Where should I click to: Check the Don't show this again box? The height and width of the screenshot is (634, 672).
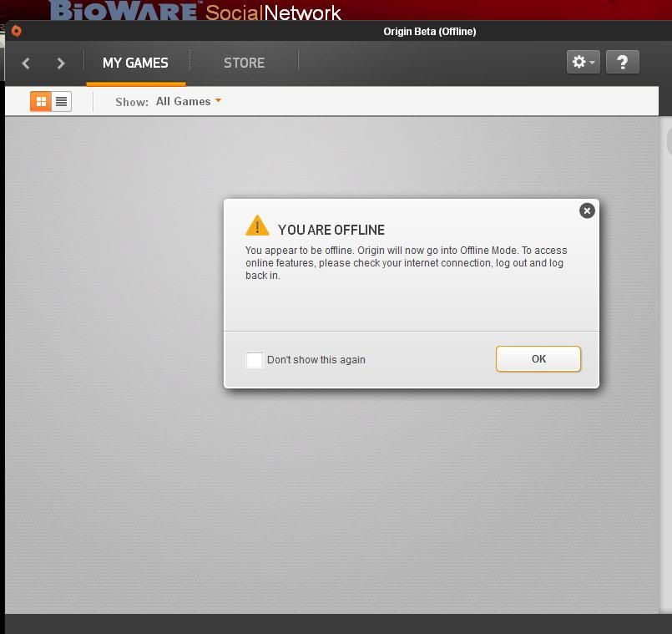[x=255, y=359]
